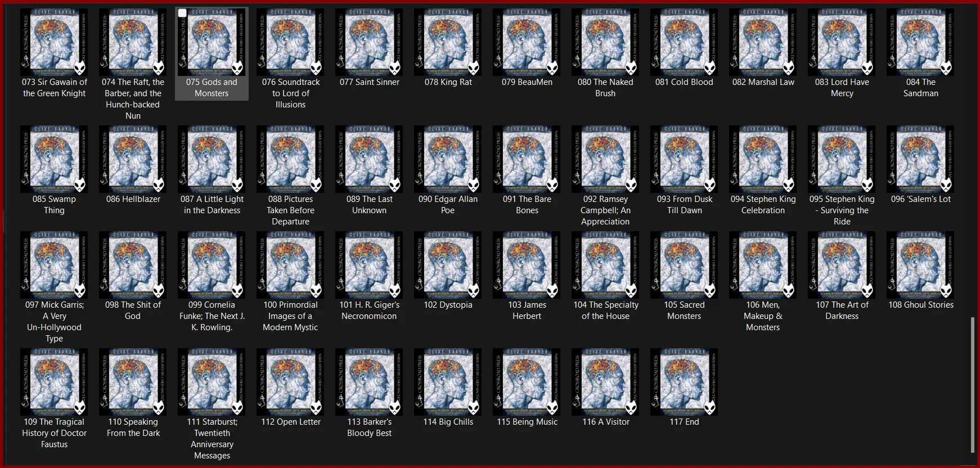This screenshot has height=468, width=980.
Task: Choose the 098 The Shit of God icon
Action: [x=133, y=265]
